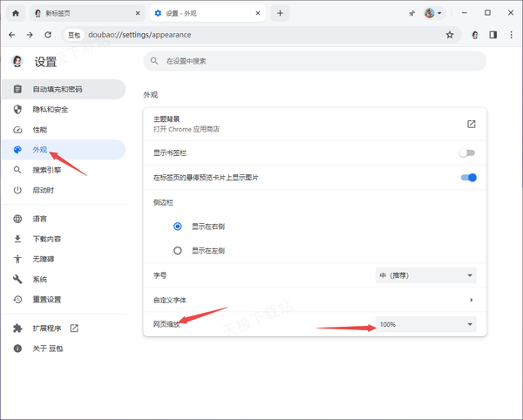The height and width of the screenshot is (420, 523).
Task: Open the side panel icon in toolbar
Action: point(492,35)
